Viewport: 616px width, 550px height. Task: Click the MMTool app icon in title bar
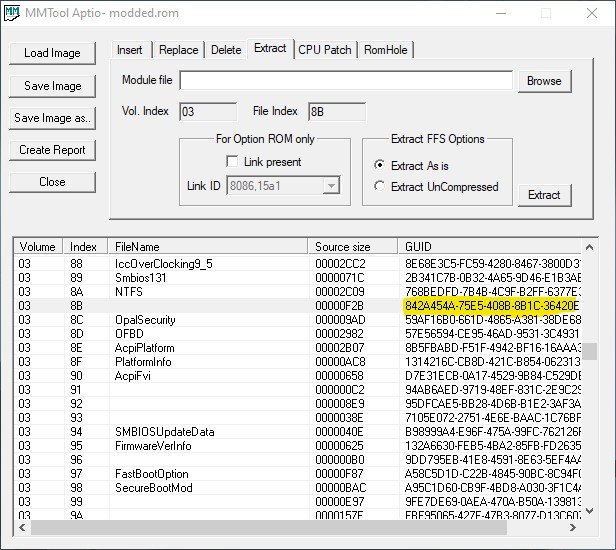coord(12,13)
